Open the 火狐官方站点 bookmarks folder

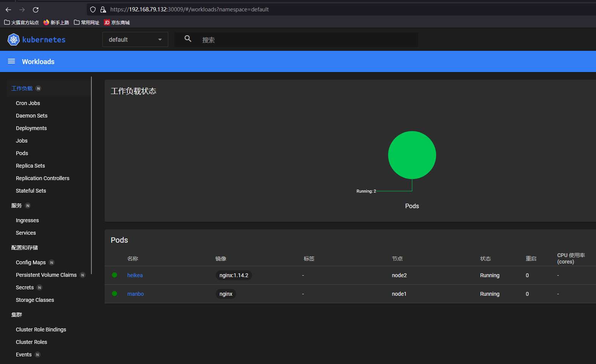22,22
